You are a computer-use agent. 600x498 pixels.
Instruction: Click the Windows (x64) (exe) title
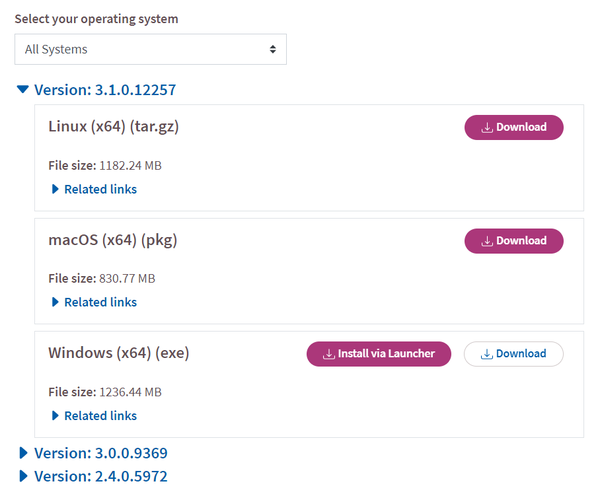[118, 353]
